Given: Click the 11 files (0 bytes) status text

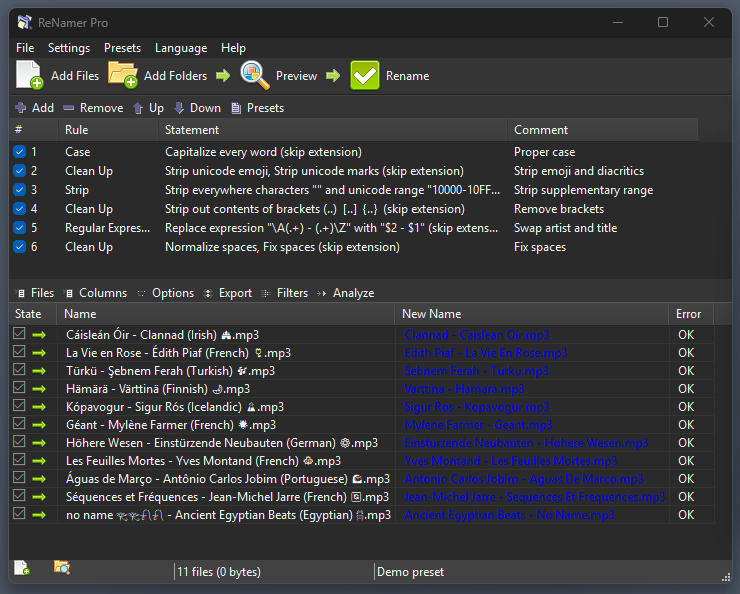Looking at the screenshot, I should pos(219,572).
